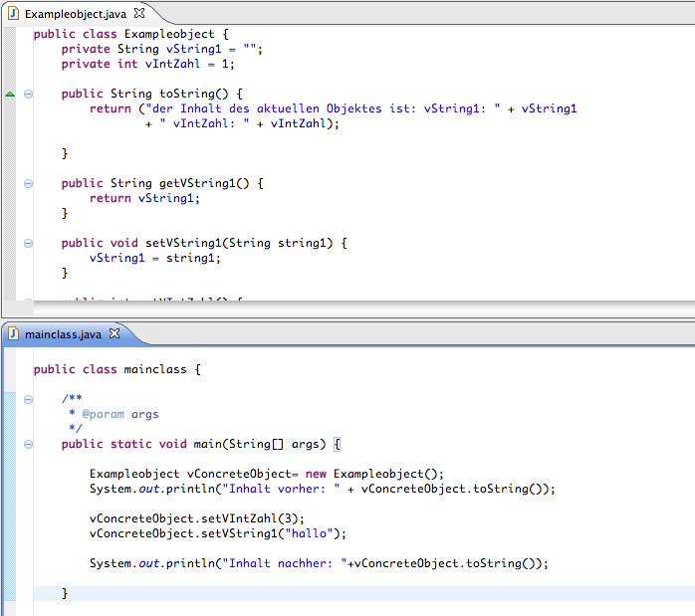Select the mainclass.java tab

(64, 333)
